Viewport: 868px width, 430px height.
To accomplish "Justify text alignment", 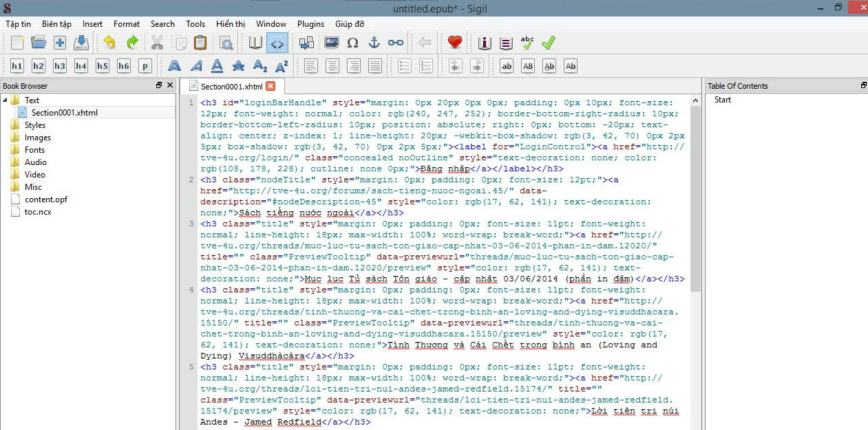I will [x=375, y=66].
